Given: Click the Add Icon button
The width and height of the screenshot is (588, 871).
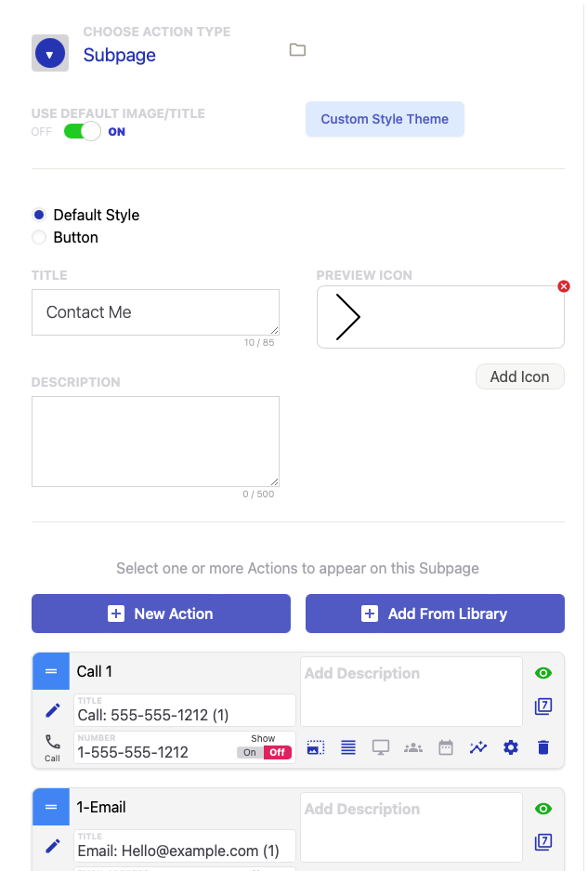Looking at the screenshot, I should tap(519, 376).
